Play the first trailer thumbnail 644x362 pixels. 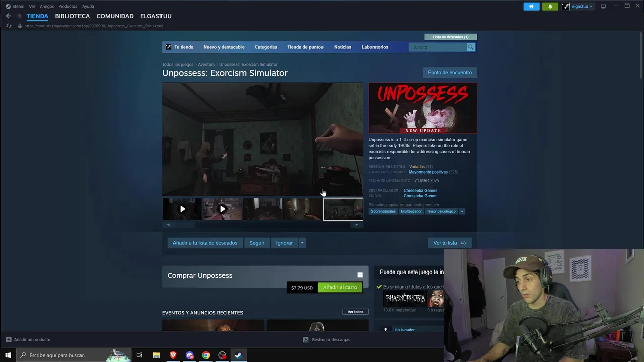182,209
